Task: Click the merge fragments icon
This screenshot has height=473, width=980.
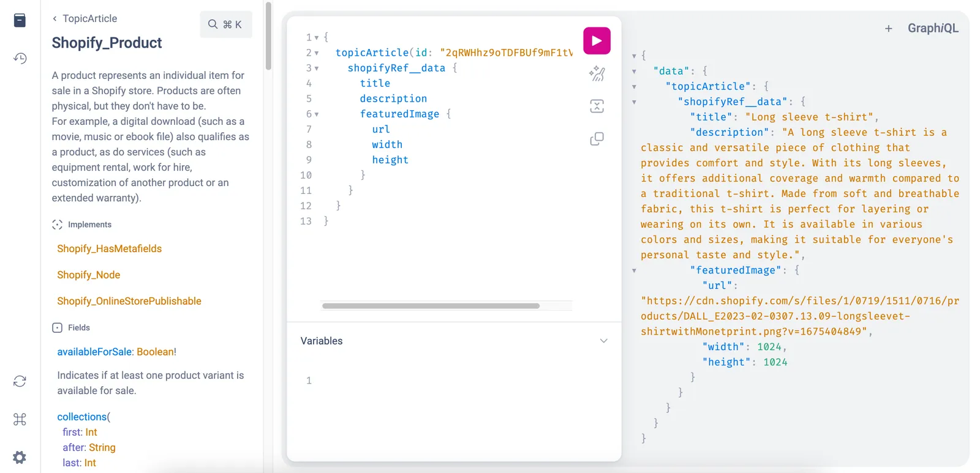Action: point(597,106)
